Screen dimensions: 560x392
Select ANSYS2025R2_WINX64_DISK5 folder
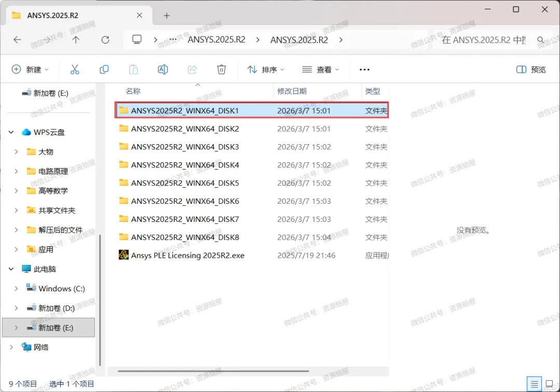pos(252,183)
